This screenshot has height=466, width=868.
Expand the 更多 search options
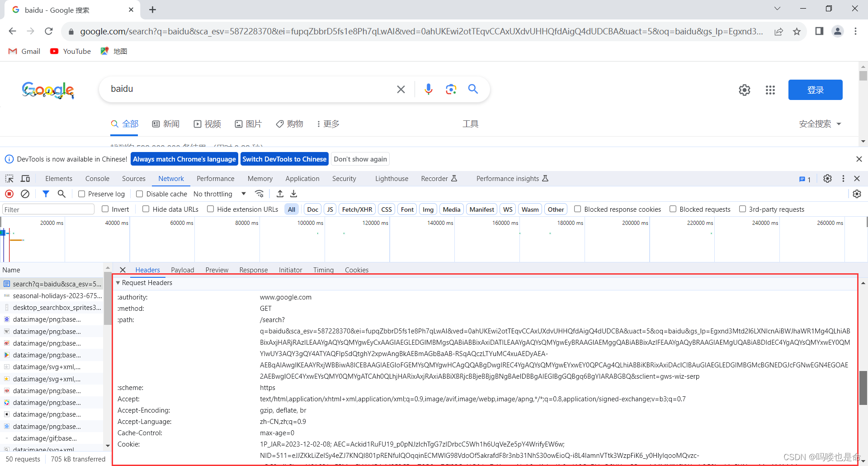pos(329,124)
